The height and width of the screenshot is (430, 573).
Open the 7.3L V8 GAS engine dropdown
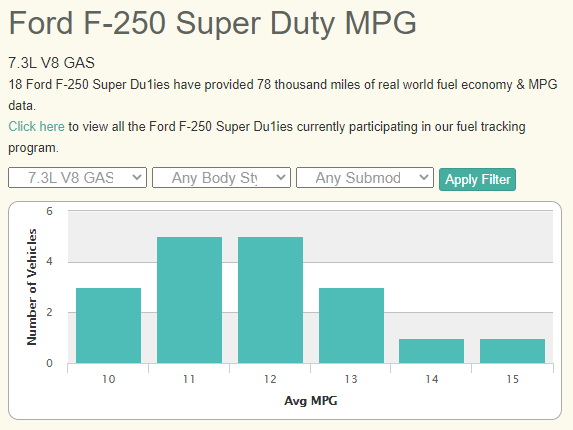point(77,178)
